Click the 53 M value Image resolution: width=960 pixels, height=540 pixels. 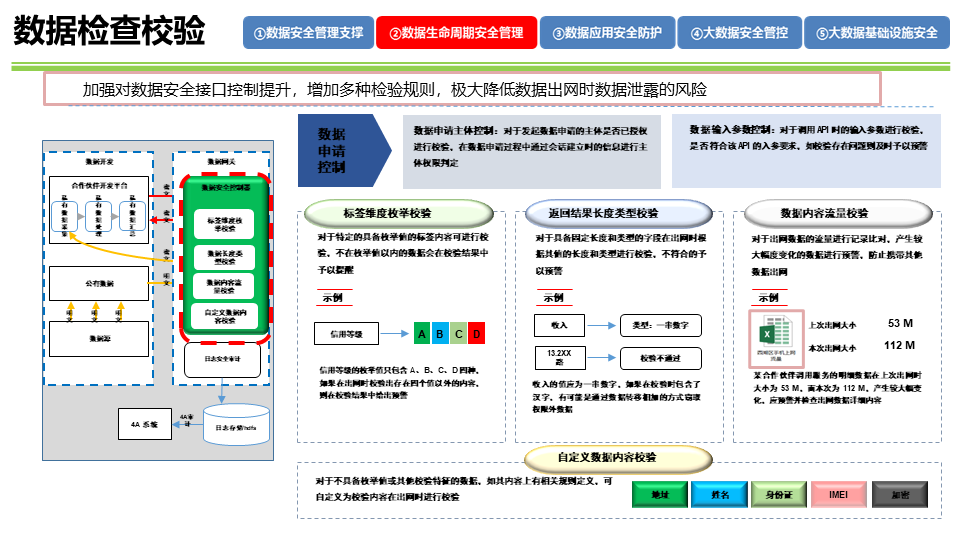[x=900, y=323]
